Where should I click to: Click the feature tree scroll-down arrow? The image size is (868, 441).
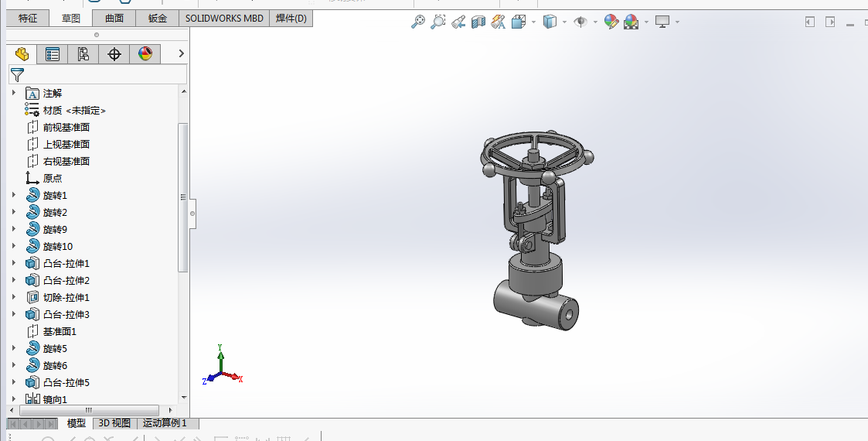pos(184,398)
